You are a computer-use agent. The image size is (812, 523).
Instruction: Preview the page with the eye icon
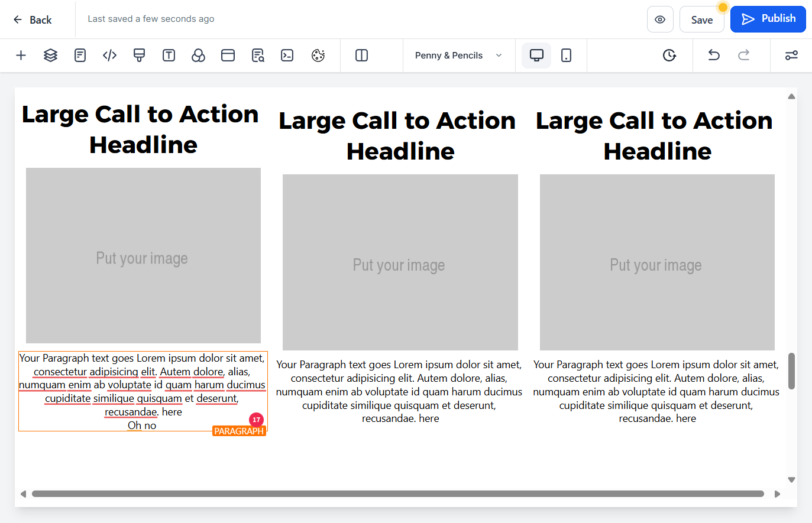tap(660, 20)
